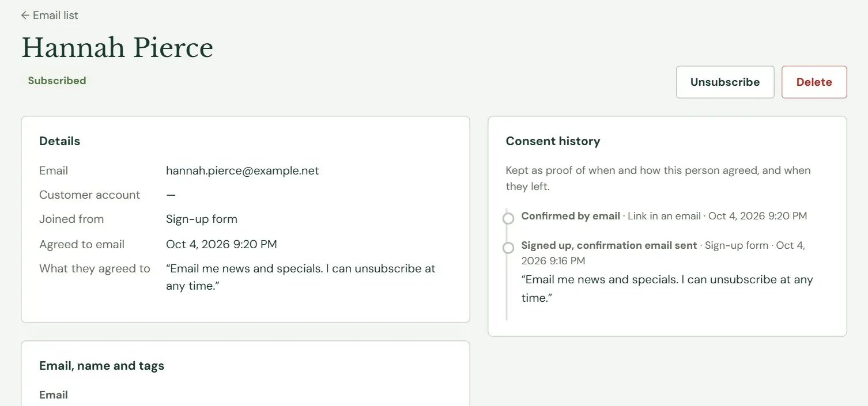The width and height of the screenshot is (868, 406).
Task: Click the Confirmed by email timeline marker
Action: [508, 218]
